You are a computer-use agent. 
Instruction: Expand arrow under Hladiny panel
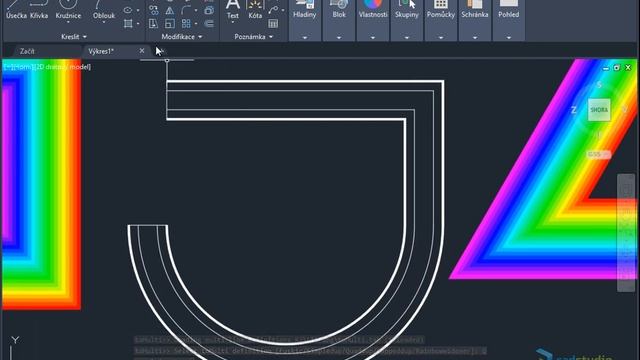click(x=304, y=38)
